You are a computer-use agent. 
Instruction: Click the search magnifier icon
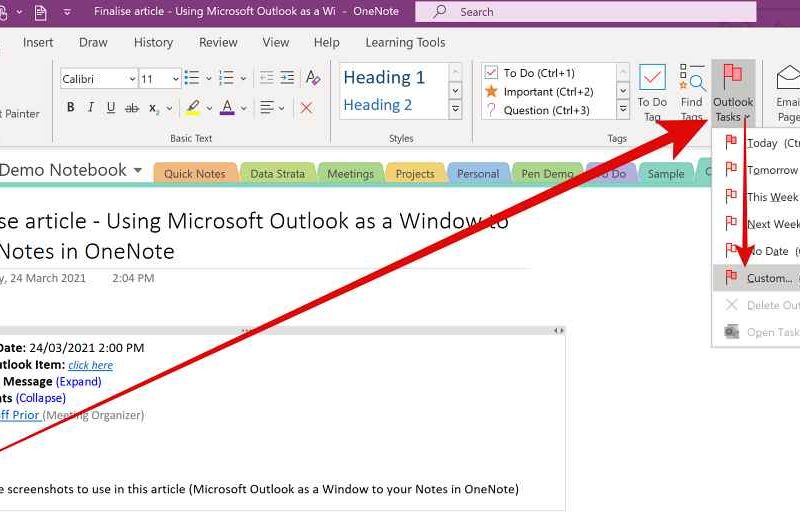[439, 11]
